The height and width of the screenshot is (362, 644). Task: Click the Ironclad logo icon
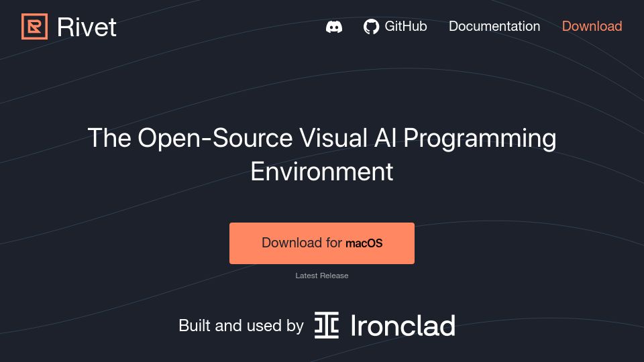327,325
